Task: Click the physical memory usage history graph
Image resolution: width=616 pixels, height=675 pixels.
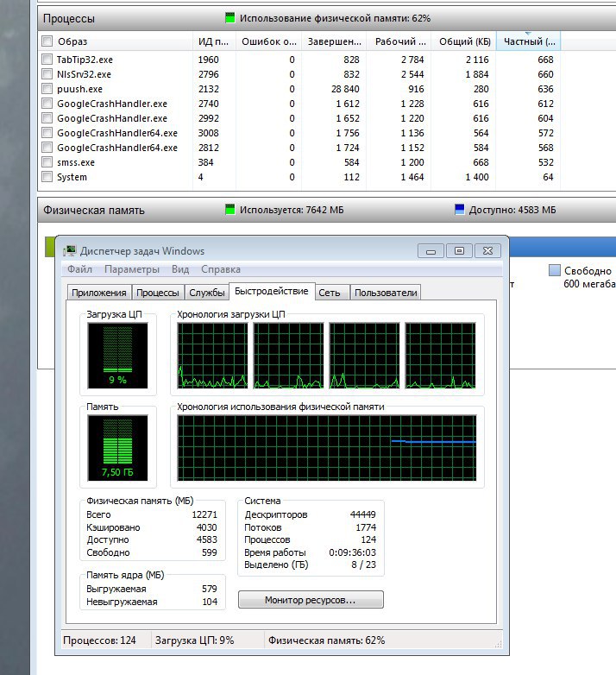Action: tap(327, 448)
